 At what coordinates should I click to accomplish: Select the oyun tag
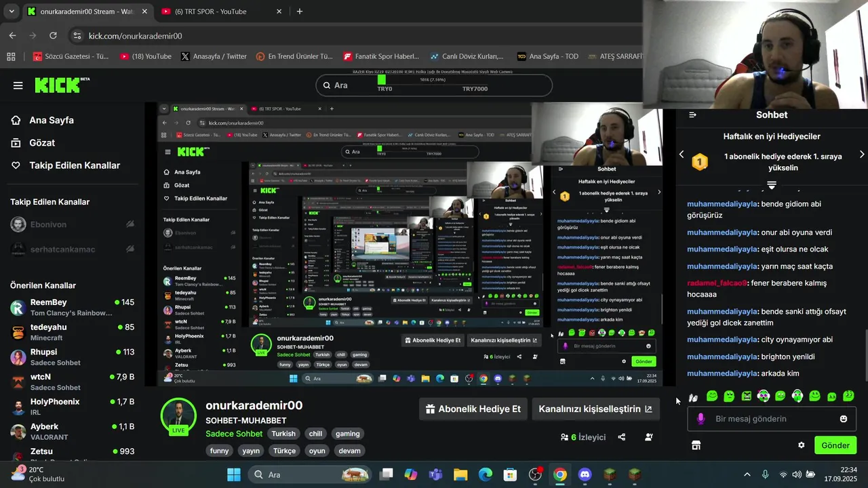pos(317,451)
